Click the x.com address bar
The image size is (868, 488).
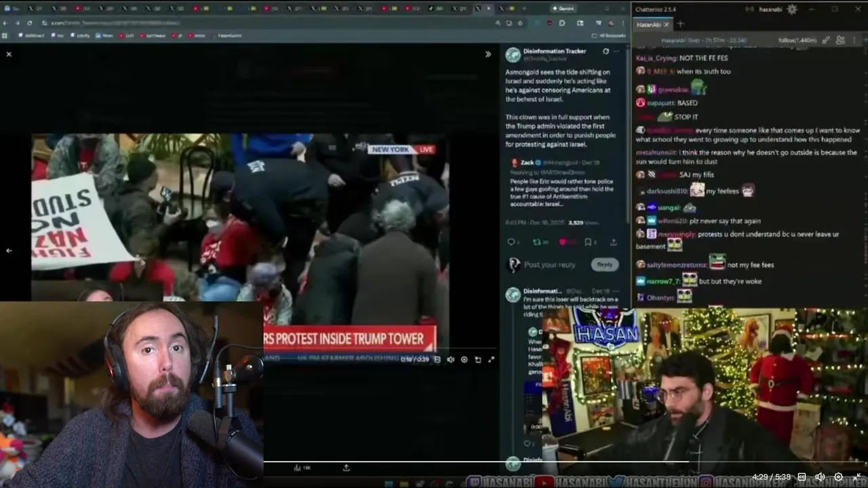[271, 22]
